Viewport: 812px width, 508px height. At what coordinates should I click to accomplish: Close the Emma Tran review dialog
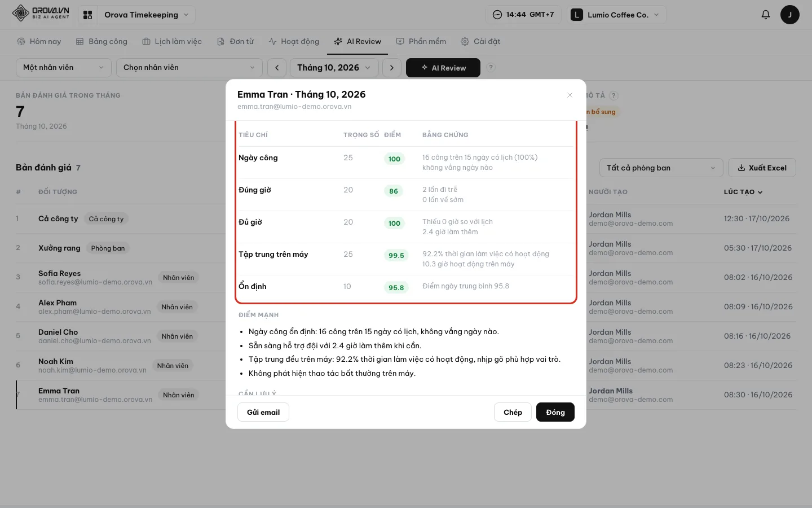[x=570, y=95]
